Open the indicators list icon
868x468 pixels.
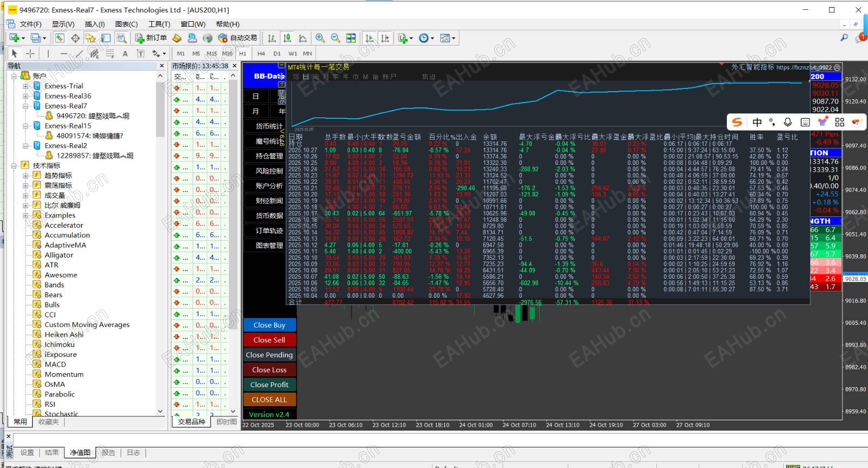(403, 38)
